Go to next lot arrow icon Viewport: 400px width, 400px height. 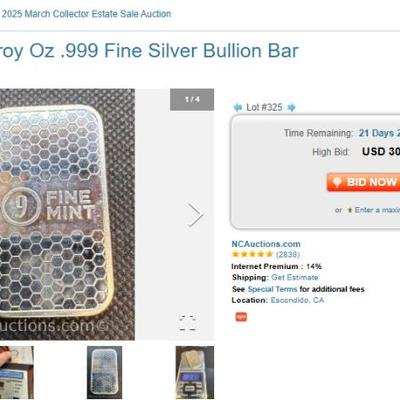tap(291, 107)
